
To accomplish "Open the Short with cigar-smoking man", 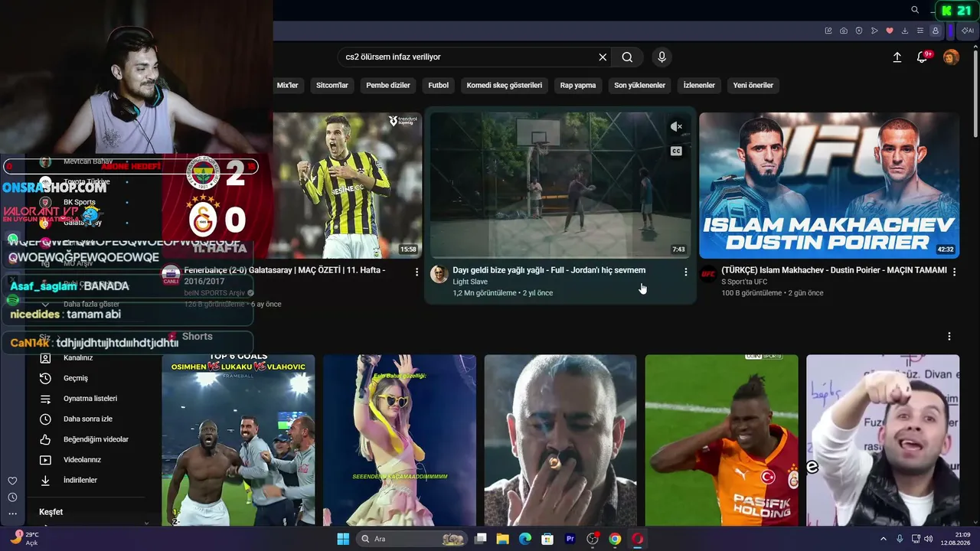I will [x=560, y=440].
